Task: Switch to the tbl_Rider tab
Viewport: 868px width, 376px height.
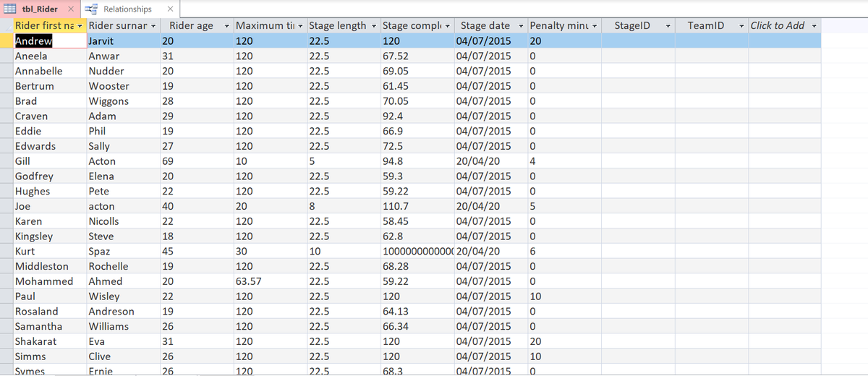Action: [x=40, y=9]
